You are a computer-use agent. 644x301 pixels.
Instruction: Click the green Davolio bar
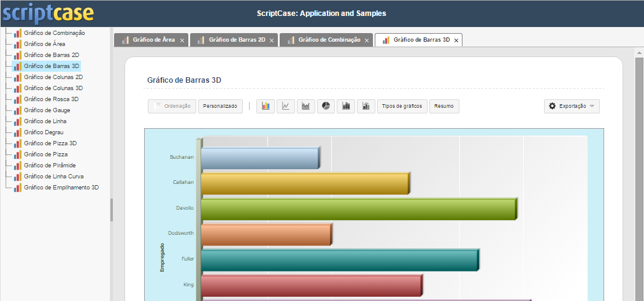coord(358,208)
